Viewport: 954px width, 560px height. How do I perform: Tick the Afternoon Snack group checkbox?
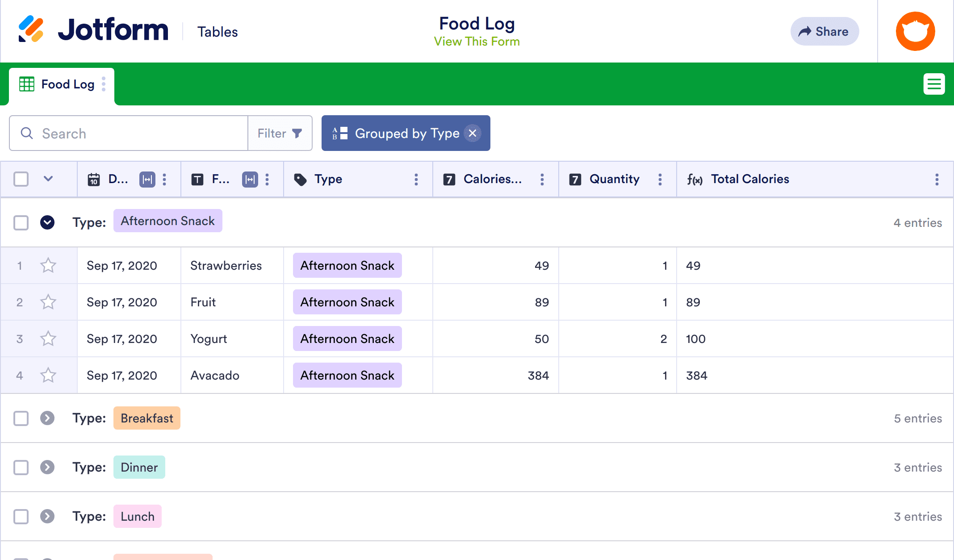click(21, 222)
